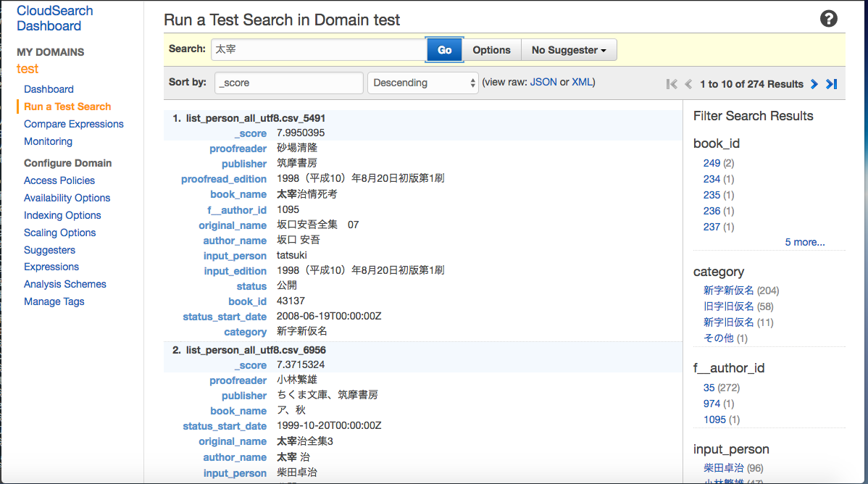Filter by f__author_id 35

point(709,388)
